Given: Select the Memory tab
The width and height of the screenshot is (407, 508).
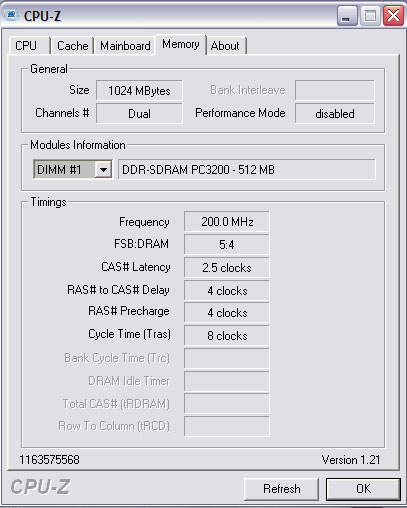Looking at the screenshot, I should pos(181,44).
